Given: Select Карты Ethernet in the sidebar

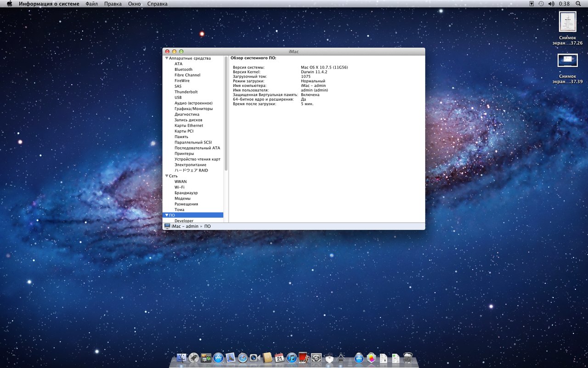Looking at the screenshot, I should [189, 126].
